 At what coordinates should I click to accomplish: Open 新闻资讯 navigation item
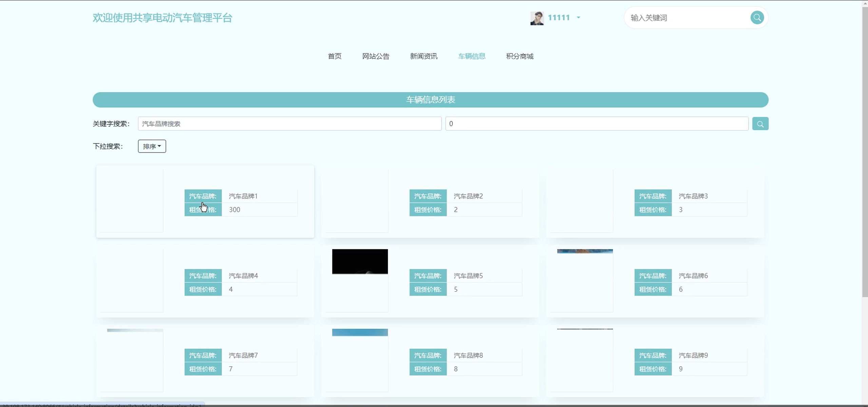pyautogui.click(x=423, y=56)
